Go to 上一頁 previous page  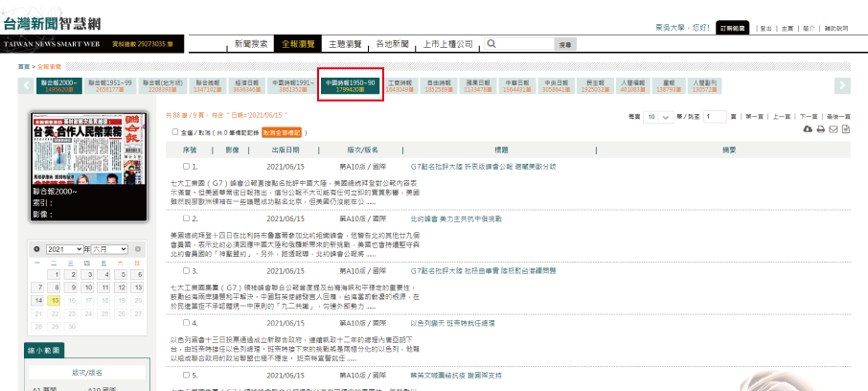point(781,117)
